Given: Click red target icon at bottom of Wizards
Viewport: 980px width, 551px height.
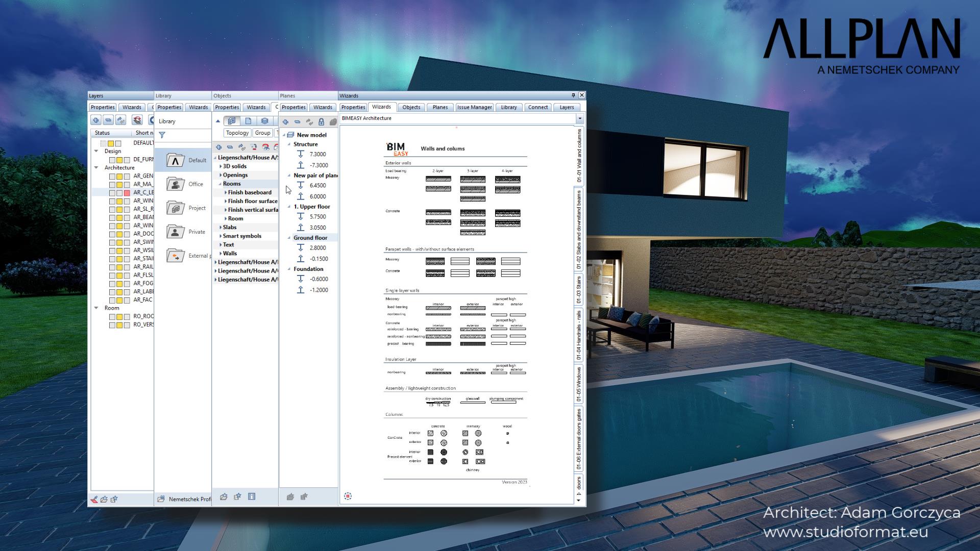Looking at the screenshot, I should pos(348,496).
